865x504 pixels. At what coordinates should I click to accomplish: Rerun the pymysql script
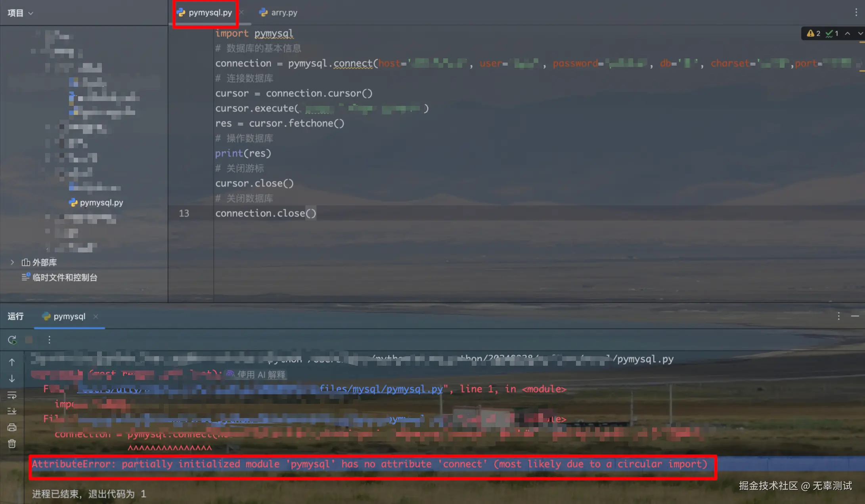click(12, 340)
